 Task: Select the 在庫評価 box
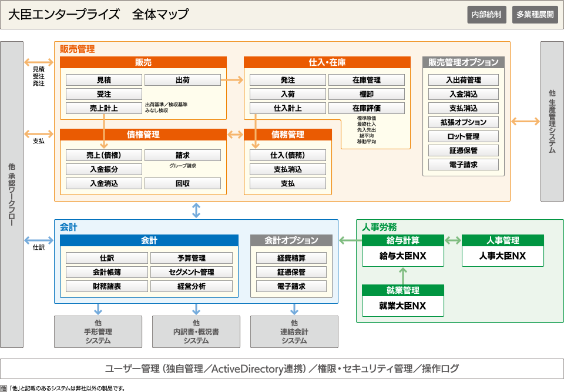367,108
